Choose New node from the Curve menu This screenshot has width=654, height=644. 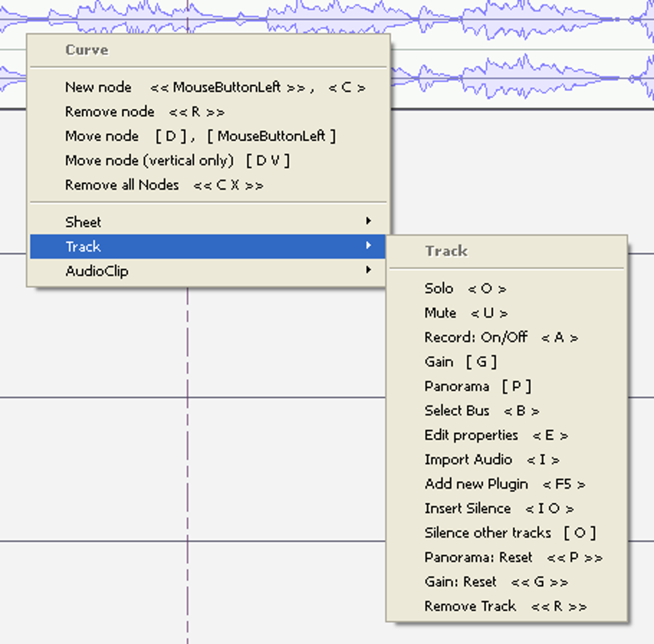click(208, 87)
